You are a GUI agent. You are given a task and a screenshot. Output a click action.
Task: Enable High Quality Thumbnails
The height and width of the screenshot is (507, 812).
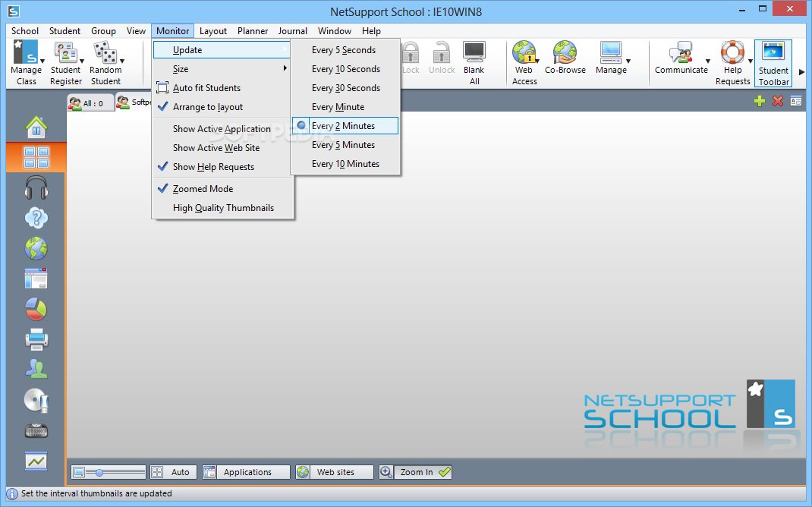pos(222,208)
